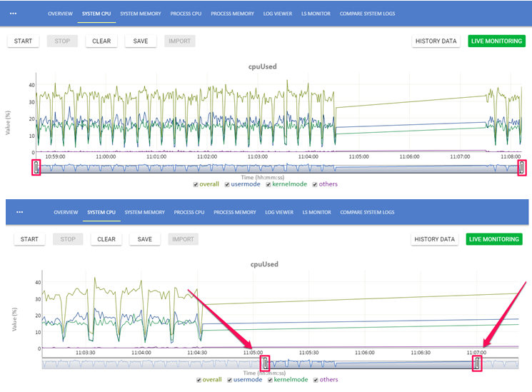Open the three-dot menu in upper panel
The width and height of the screenshot is (532, 392).
13,14
